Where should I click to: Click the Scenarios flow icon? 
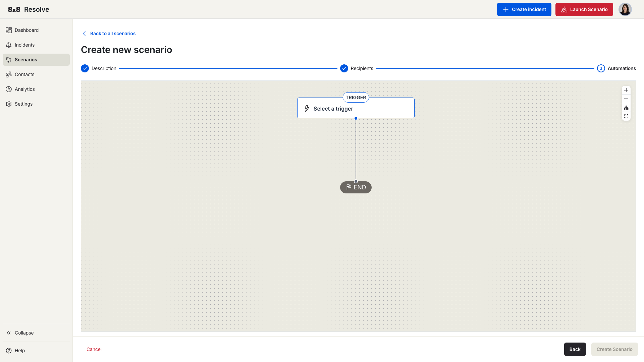(x=9, y=60)
